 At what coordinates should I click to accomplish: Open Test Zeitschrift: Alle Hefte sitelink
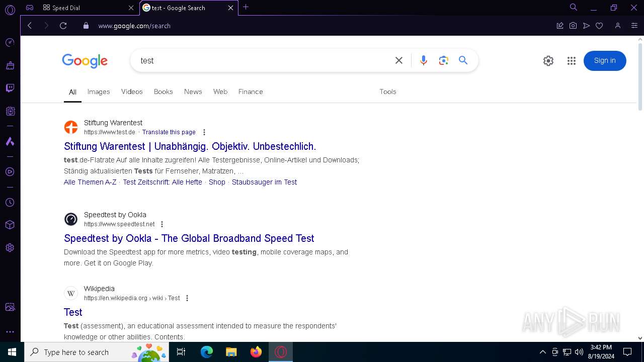pyautogui.click(x=163, y=182)
